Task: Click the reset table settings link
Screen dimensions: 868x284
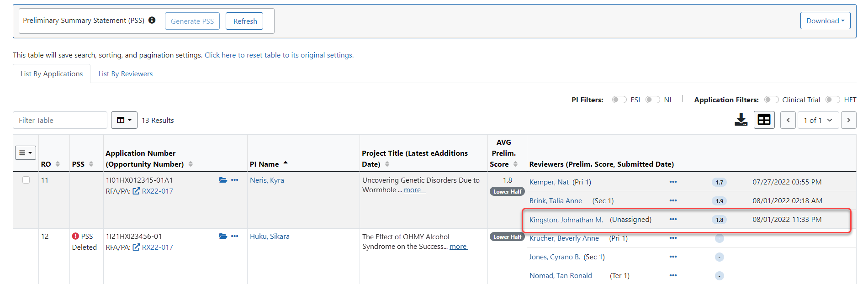Action: (279, 55)
